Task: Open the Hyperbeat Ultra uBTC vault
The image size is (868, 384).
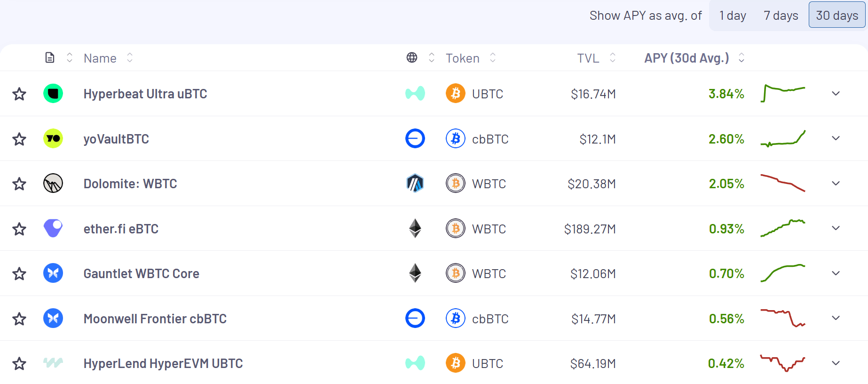Action: [x=145, y=94]
